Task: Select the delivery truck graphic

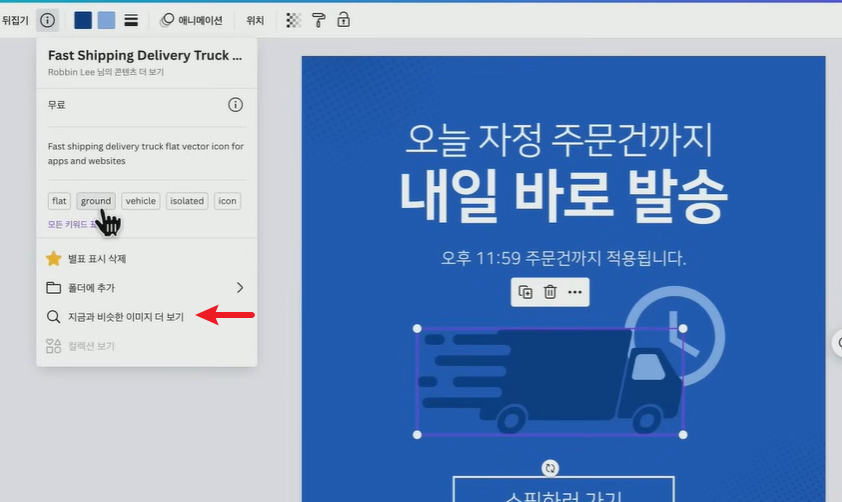Action: (550, 381)
